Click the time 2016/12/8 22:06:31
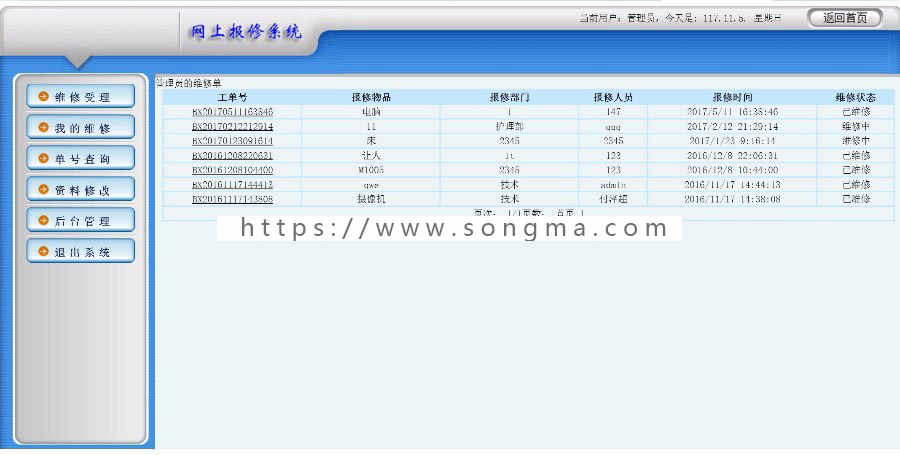 pyautogui.click(x=732, y=155)
